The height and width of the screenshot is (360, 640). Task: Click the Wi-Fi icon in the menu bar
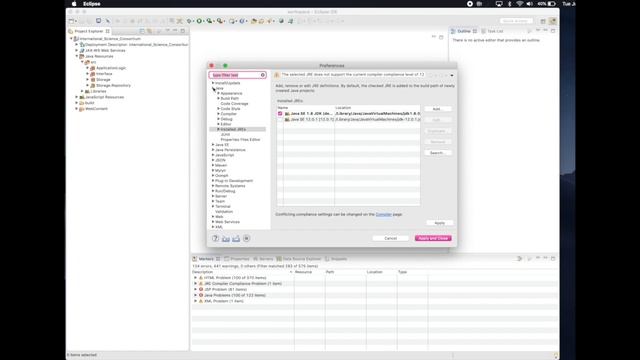[x=520, y=4]
